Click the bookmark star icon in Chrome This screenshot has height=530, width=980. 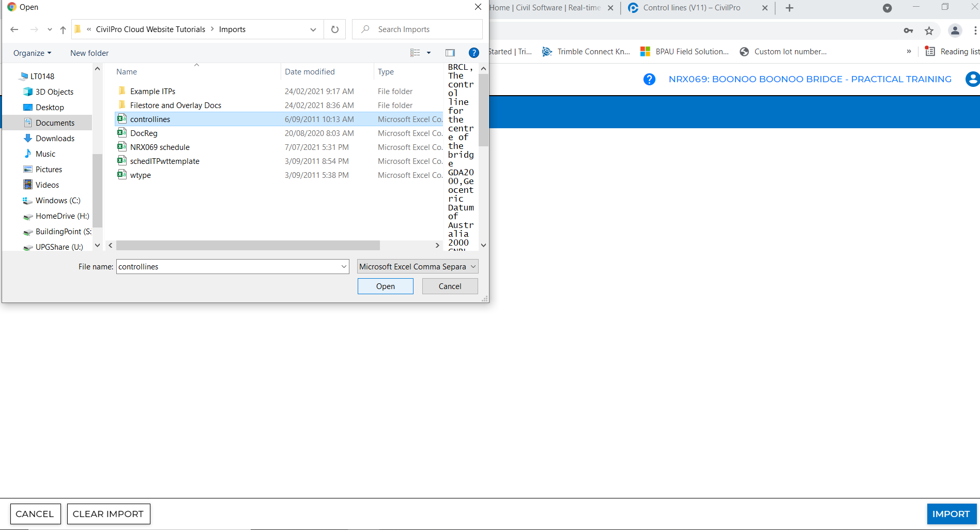click(x=929, y=31)
